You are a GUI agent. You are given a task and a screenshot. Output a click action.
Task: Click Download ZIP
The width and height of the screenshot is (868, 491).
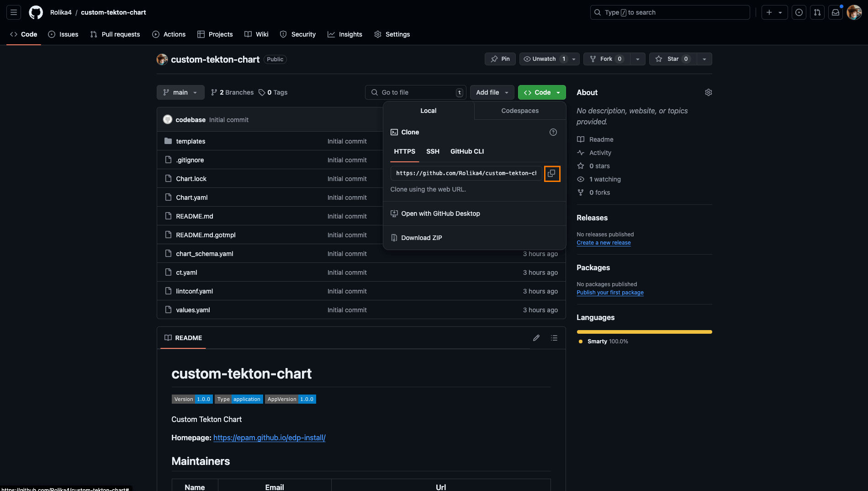coord(421,237)
